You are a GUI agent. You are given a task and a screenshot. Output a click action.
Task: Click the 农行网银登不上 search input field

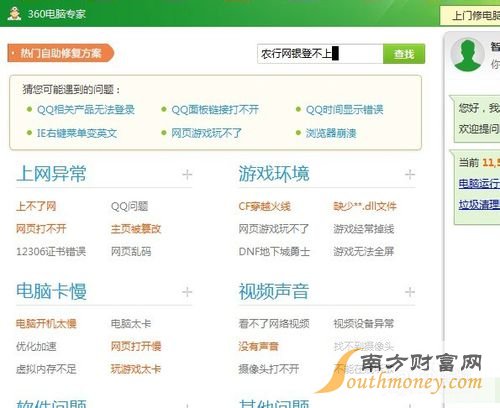coord(320,54)
